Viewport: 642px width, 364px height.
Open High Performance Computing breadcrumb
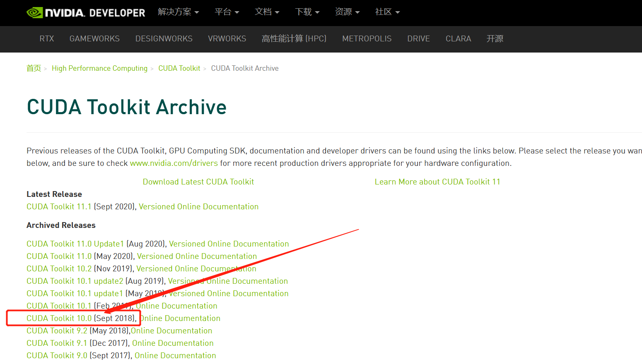[99, 68]
